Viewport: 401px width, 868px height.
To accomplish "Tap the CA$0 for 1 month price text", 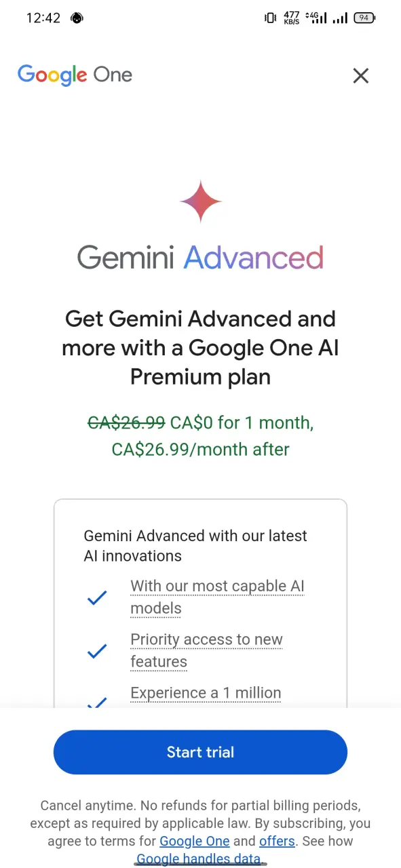I will (242, 422).
